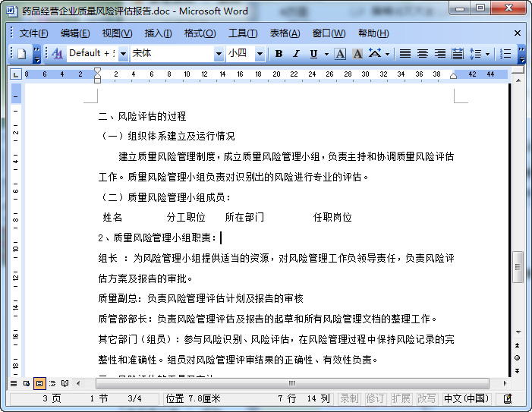Go to next page button
Screen dimensions: 532x412
(518, 370)
